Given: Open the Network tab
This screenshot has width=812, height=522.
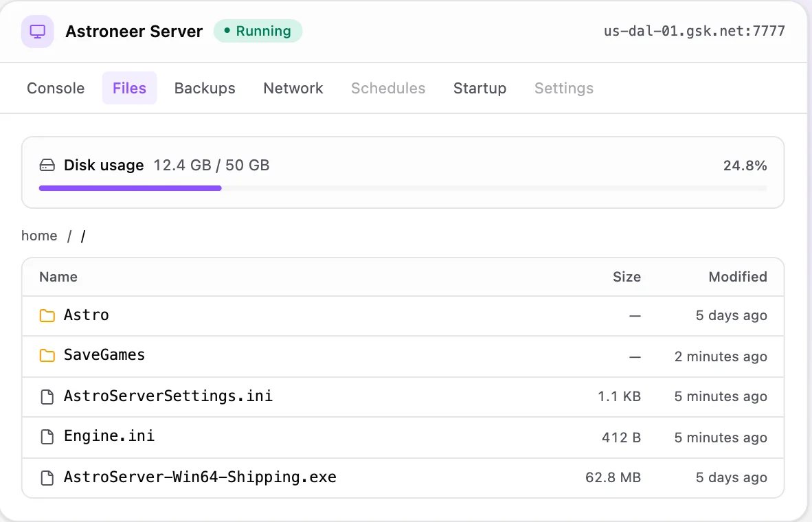Looking at the screenshot, I should click(x=293, y=88).
